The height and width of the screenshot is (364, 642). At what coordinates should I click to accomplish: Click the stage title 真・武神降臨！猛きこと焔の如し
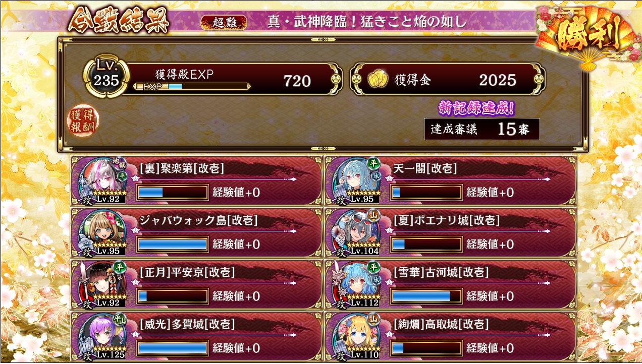click(367, 22)
